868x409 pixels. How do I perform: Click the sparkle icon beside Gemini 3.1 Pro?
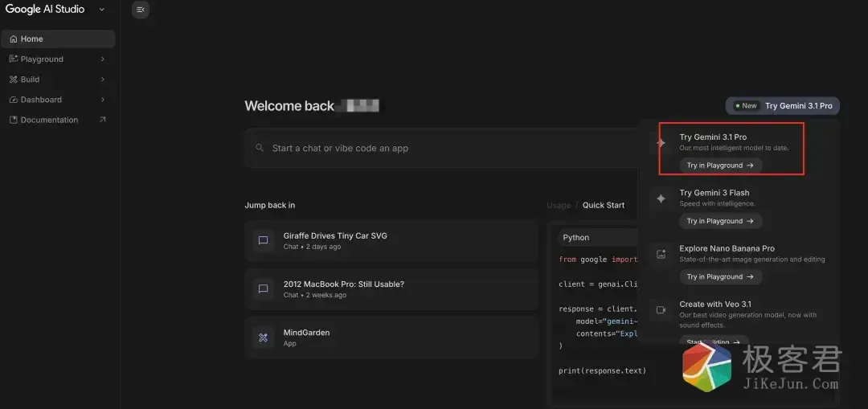[x=661, y=143]
